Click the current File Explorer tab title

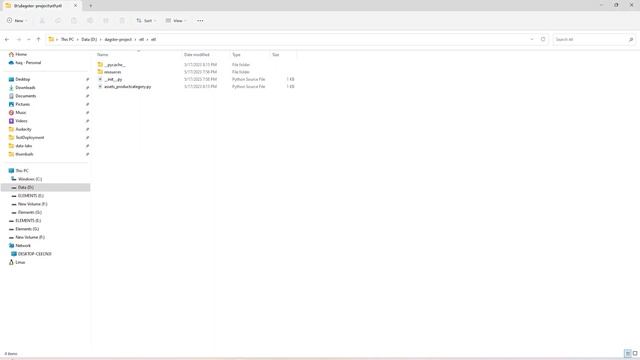coord(38,6)
